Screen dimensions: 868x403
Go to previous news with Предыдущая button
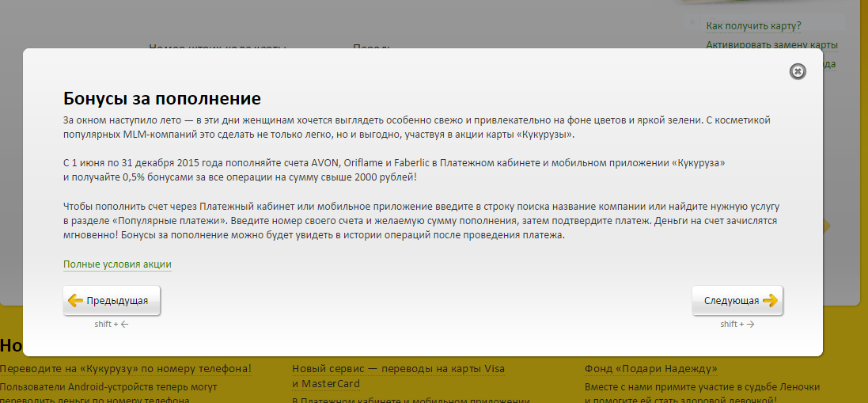[x=112, y=301]
